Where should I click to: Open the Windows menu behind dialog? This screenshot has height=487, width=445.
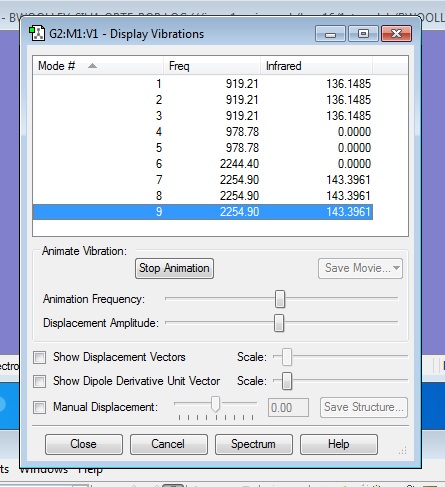coord(43,471)
